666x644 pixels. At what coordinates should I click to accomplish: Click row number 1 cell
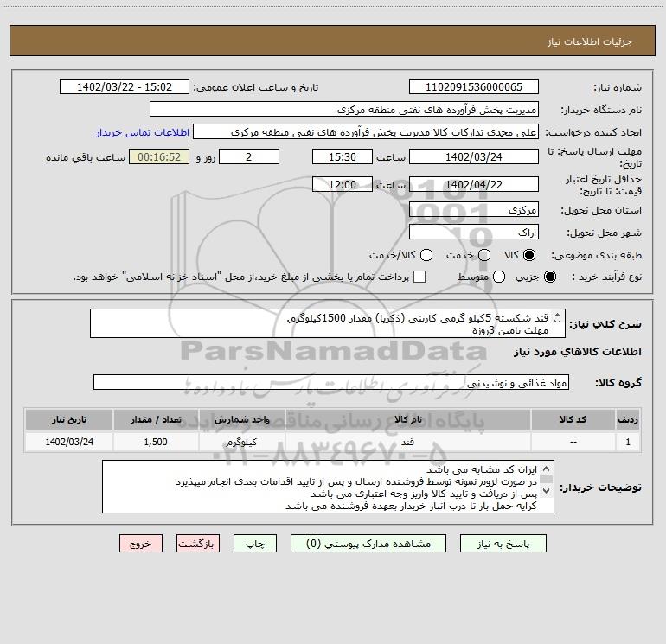[628, 442]
